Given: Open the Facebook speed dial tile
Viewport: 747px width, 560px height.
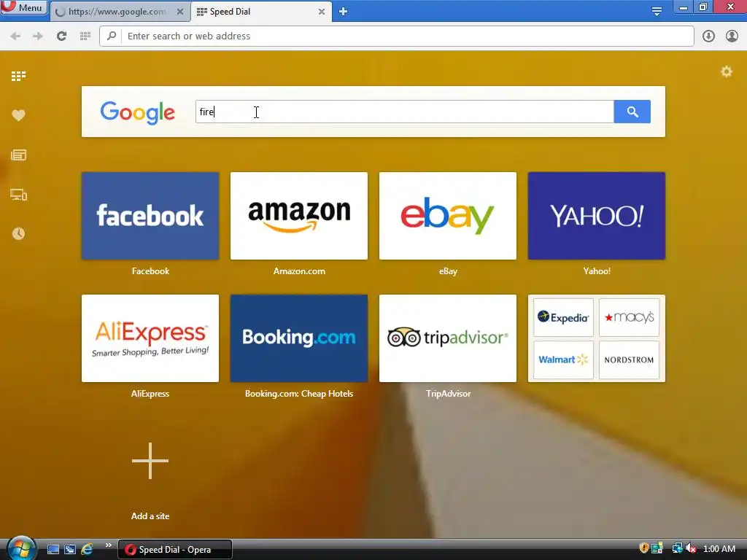Looking at the screenshot, I should click(150, 216).
